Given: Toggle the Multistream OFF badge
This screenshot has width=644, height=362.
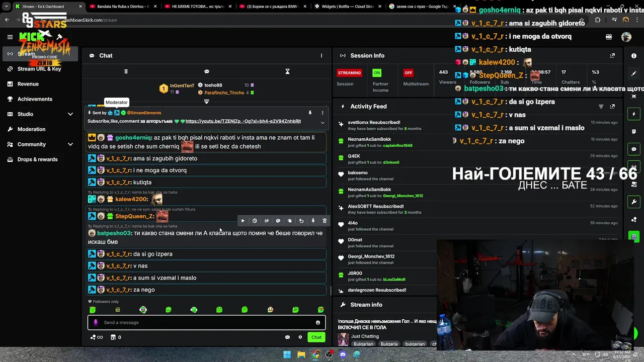Looking at the screenshot, I should click(409, 73).
